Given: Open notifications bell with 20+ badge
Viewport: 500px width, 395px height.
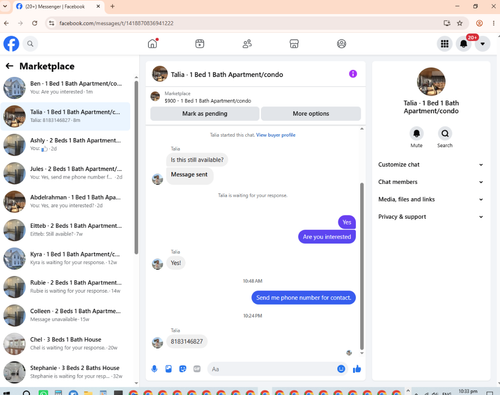Looking at the screenshot, I should coord(464,44).
